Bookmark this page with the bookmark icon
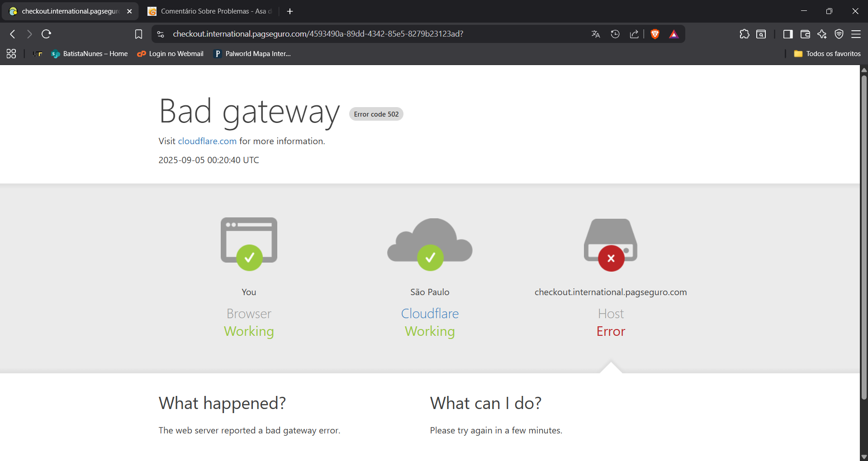This screenshot has width=868, height=461. point(138,34)
